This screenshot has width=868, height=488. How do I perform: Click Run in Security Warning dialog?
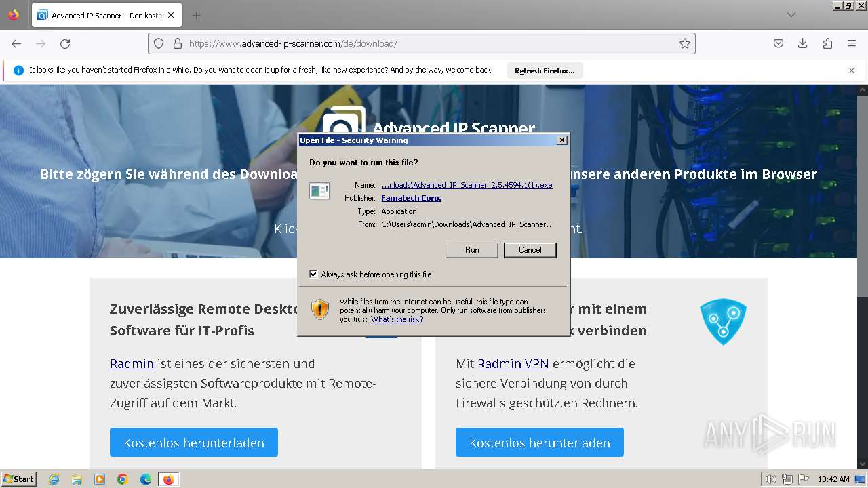(x=472, y=250)
